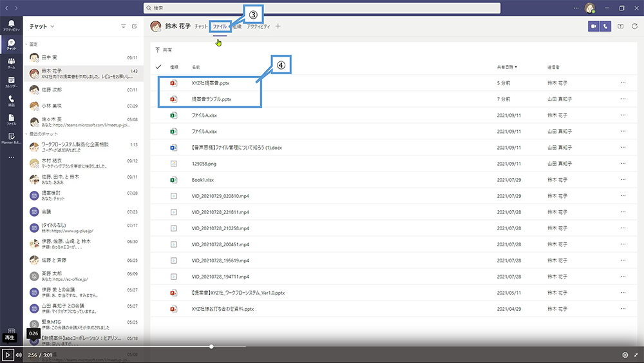Open 【提案書】XYZ社_ワークフローシステム_Ver1.0.pptx
The width and height of the screenshot is (644, 363).
click(238, 293)
